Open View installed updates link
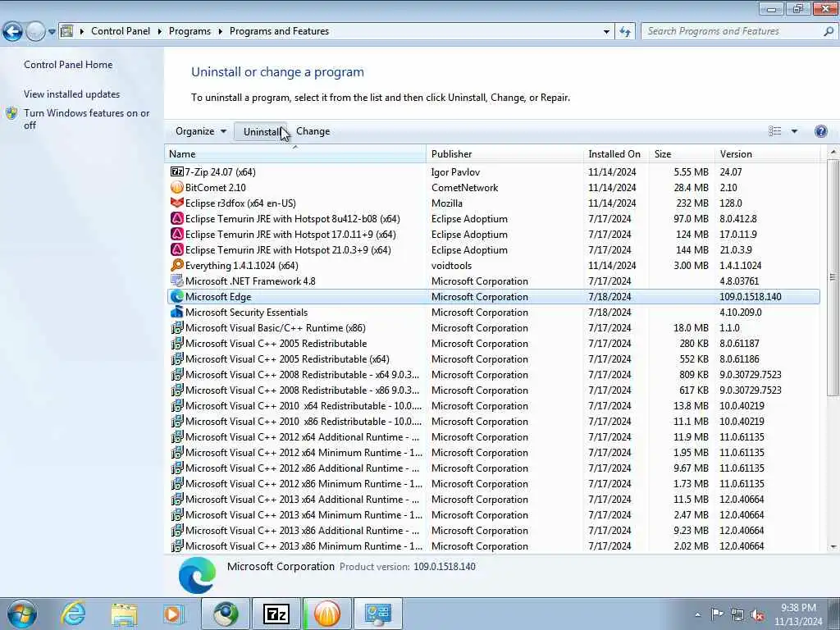Viewport: 840px width, 630px height. pos(72,94)
